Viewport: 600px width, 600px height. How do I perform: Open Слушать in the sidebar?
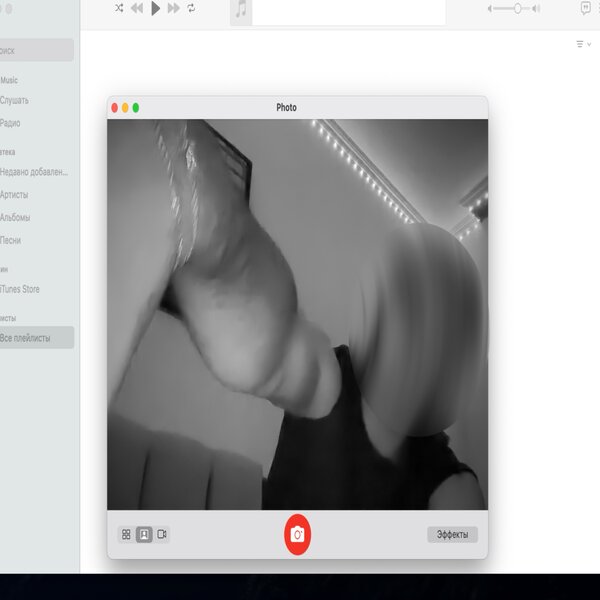tap(14, 100)
